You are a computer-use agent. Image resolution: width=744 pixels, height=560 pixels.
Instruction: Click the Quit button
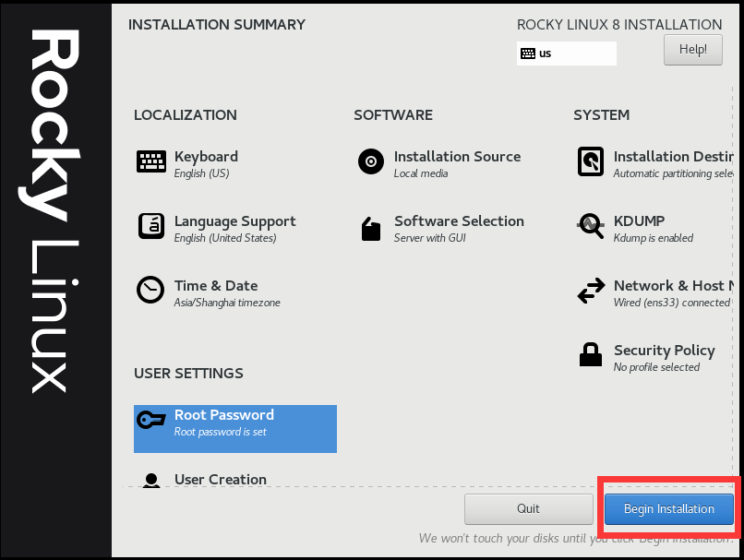pyautogui.click(x=529, y=508)
